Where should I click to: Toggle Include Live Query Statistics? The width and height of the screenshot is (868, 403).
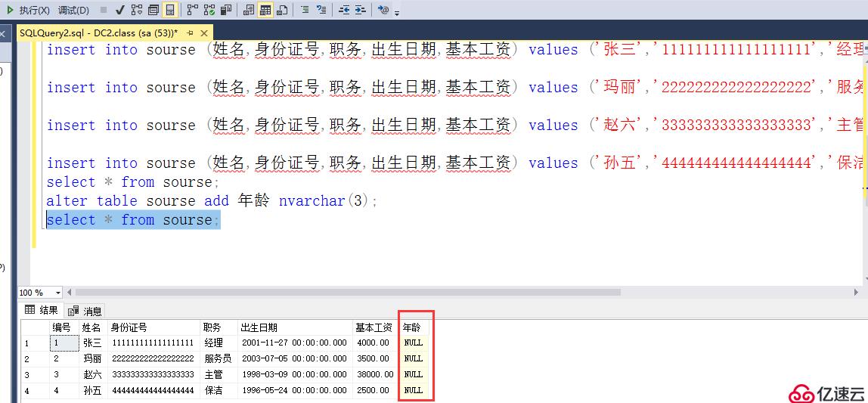[209, 10]
